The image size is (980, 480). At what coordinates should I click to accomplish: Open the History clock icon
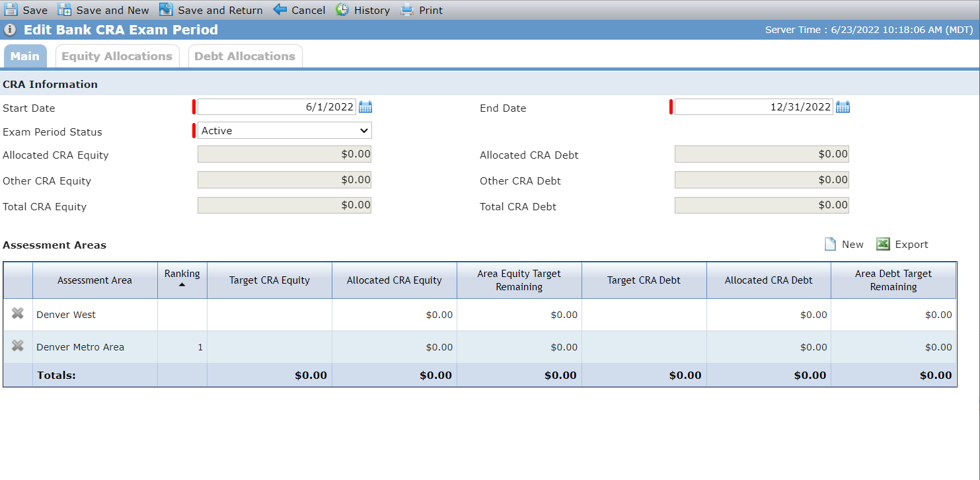click(x=342, y=10)
